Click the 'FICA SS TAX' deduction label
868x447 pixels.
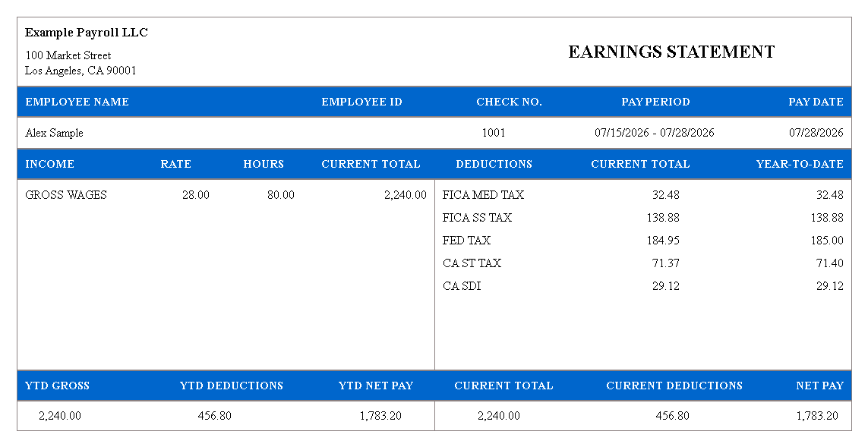click(x=477, y=217)
